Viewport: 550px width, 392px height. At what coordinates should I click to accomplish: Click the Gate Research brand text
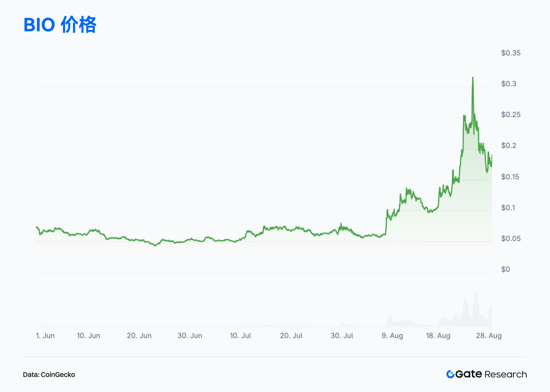491,374
